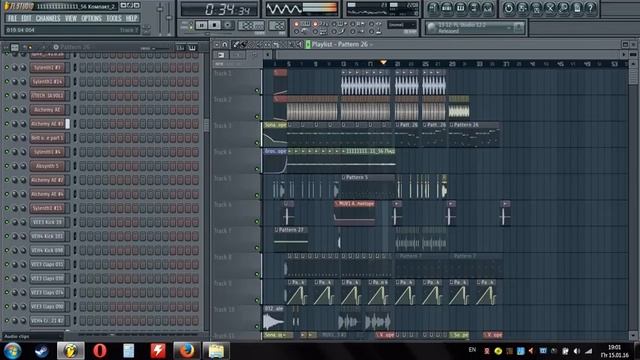
Task: Click the audio editor scissors icon
Action: click(550, 8)
